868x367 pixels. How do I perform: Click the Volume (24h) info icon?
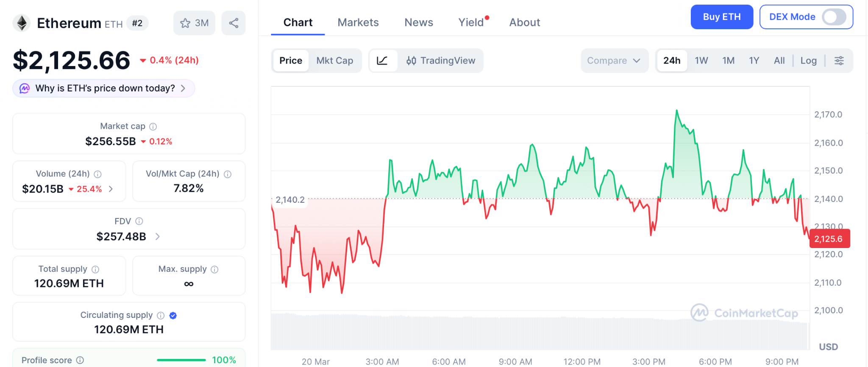point(97,174)
